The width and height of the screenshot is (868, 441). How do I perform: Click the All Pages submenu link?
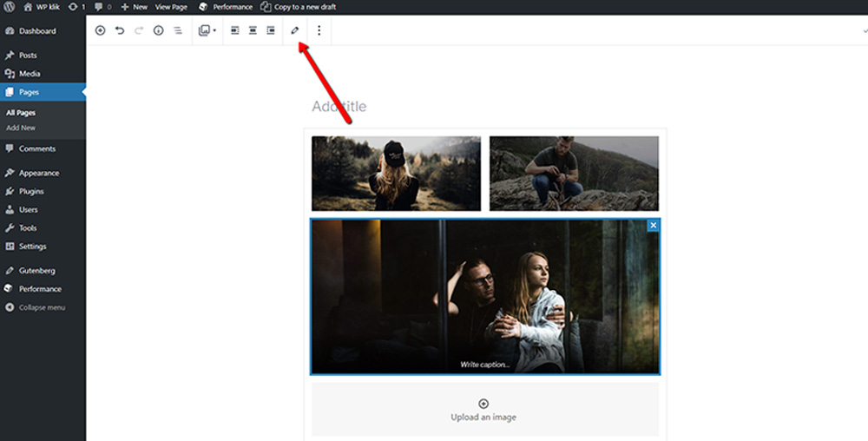point(21,113)
